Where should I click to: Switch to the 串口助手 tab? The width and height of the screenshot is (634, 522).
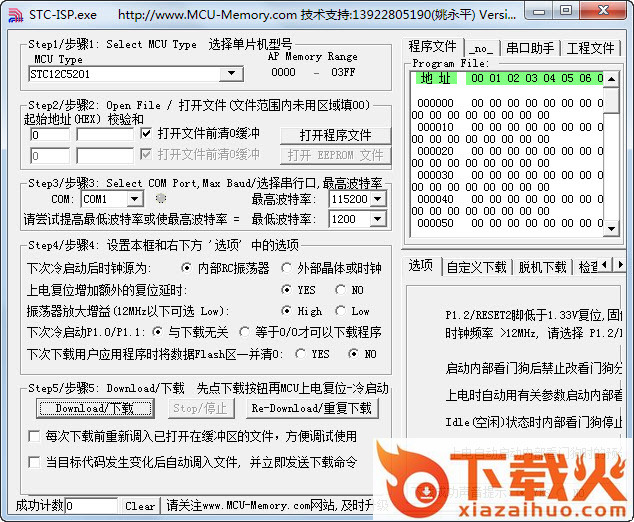coord(529,47)
